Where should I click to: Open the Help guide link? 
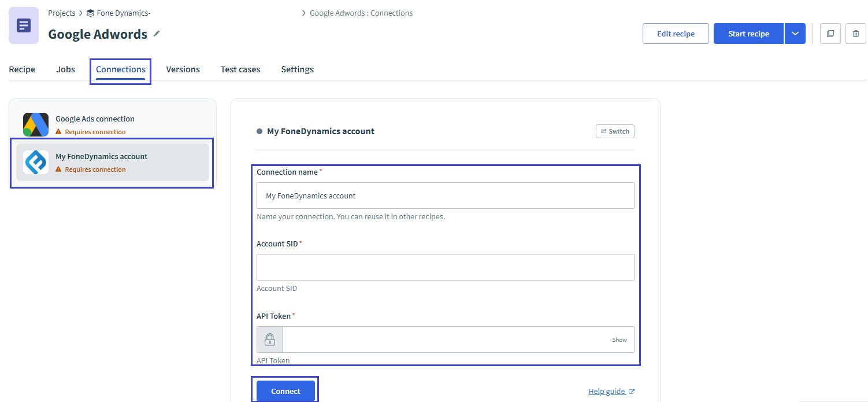[611, 392]
